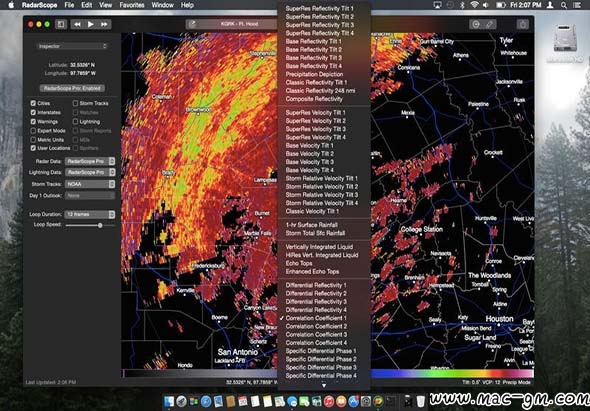Enable the Metric Units checkbox
The image size is (590, 411).
[33, 140]
